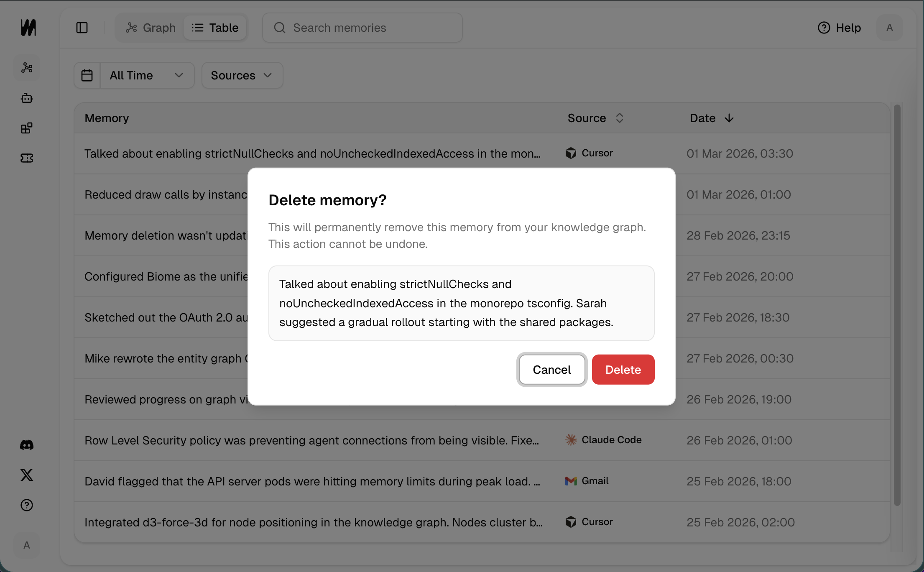
Task: Open the robot/agents section in the sidebar
Action: [x=26, y=98]
